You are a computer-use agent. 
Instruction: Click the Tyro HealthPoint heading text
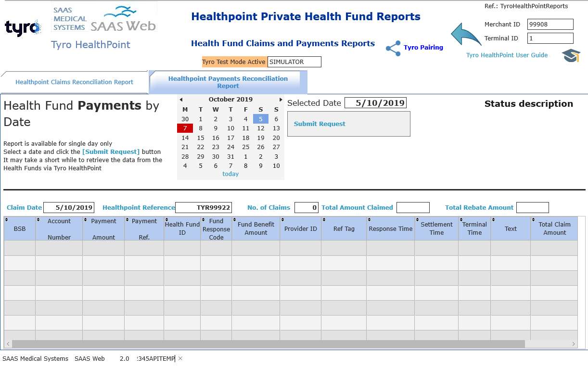tap(90, 45)
